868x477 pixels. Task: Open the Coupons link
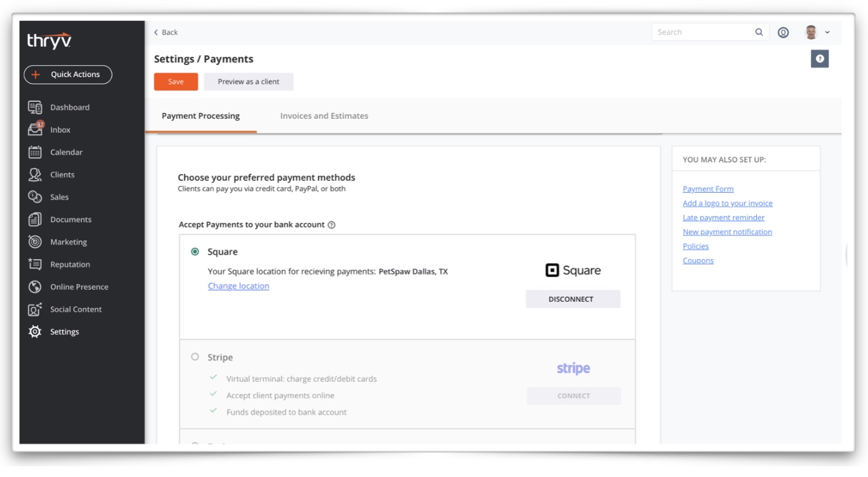(x=698, y=261)
